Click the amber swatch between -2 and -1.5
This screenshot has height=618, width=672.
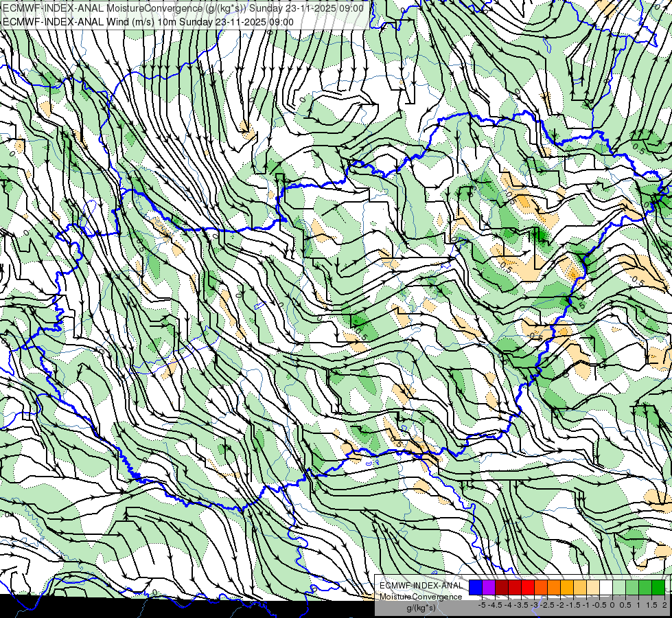click(566, 587)
